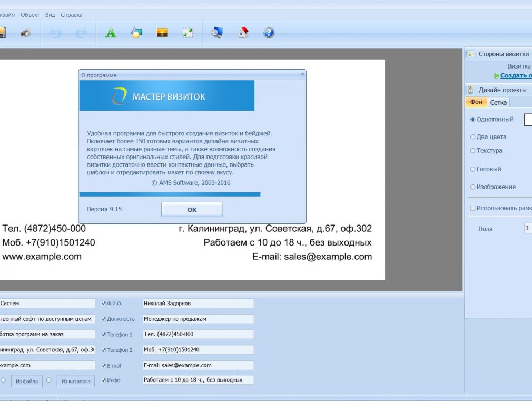Click the Redo arrow icon

click(x=81, y=33)
